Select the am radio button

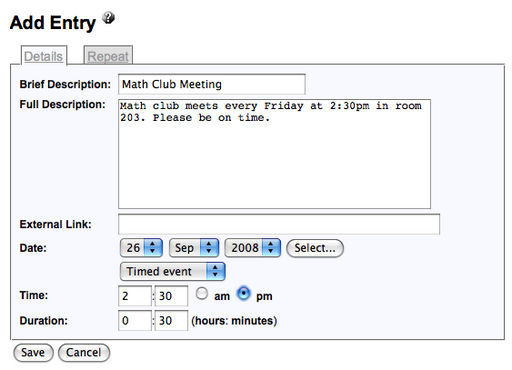(x=202, y=294)
